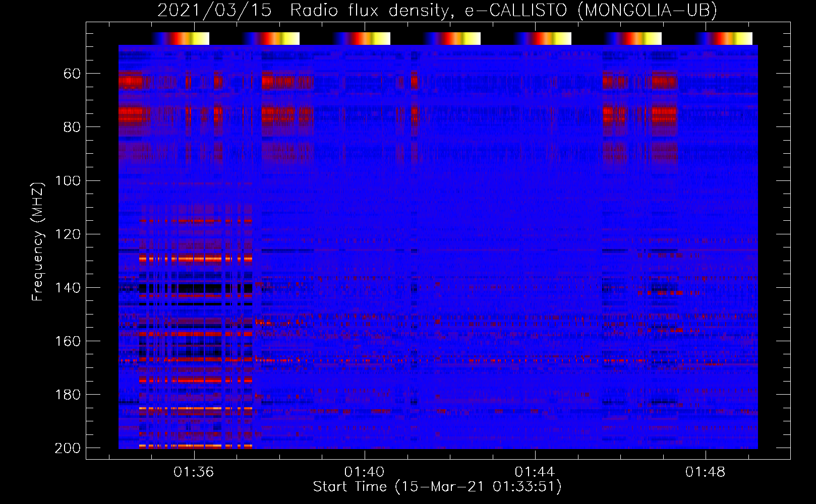Click the 01:40 time tick label
The height and width of the screenshot is (504, 816).
point(364,472)
